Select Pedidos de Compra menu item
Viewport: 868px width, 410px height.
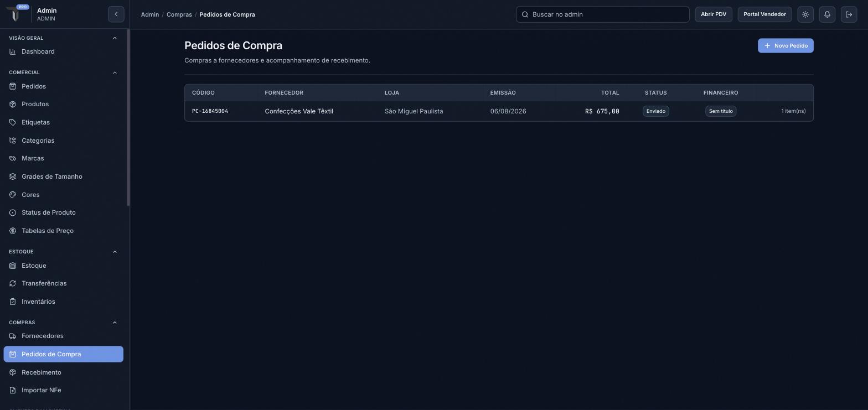point(63,354)
